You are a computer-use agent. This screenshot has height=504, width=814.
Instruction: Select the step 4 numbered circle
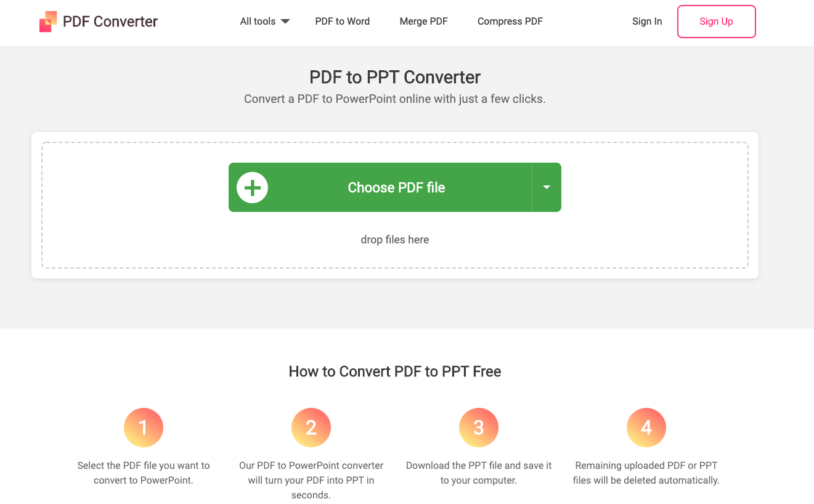coord(646,427)
